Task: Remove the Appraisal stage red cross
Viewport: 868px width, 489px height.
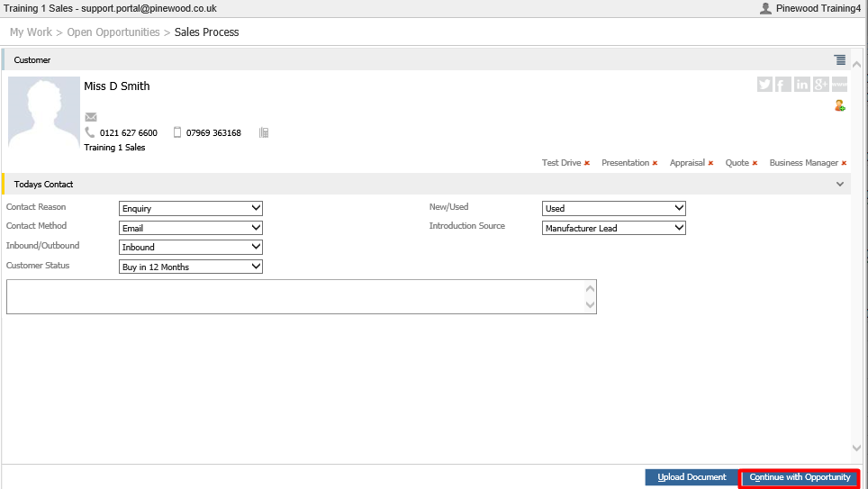Action: tap(710, 163)
